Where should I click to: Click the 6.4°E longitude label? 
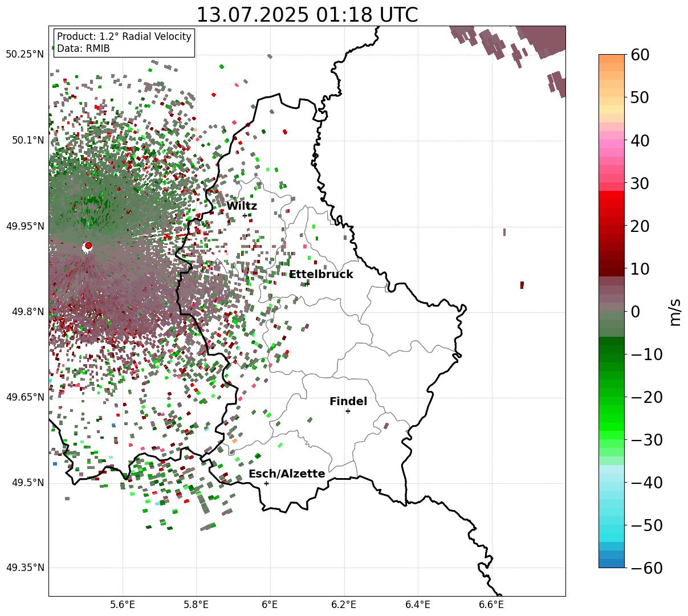417,604
